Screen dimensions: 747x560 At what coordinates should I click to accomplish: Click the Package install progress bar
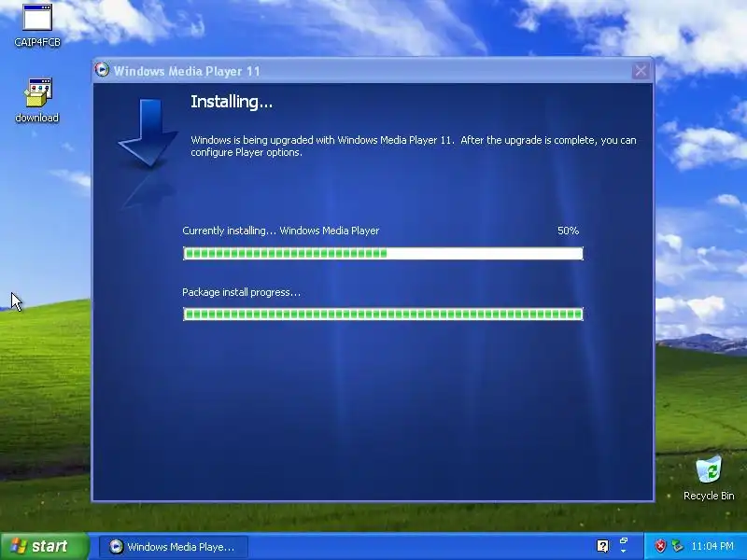(x=383, y=314)
